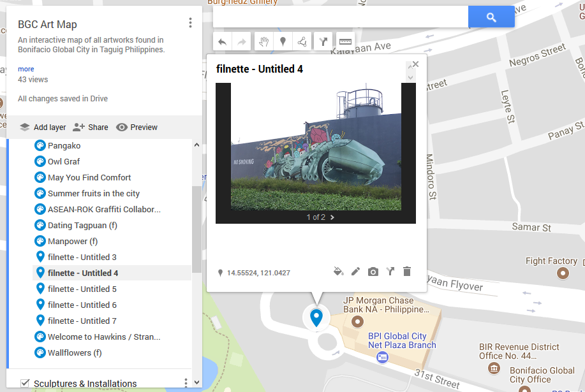Viewport: 585px width, 392px height.
Task: Click the blue marker pin on the map
Action: [316, 317]
